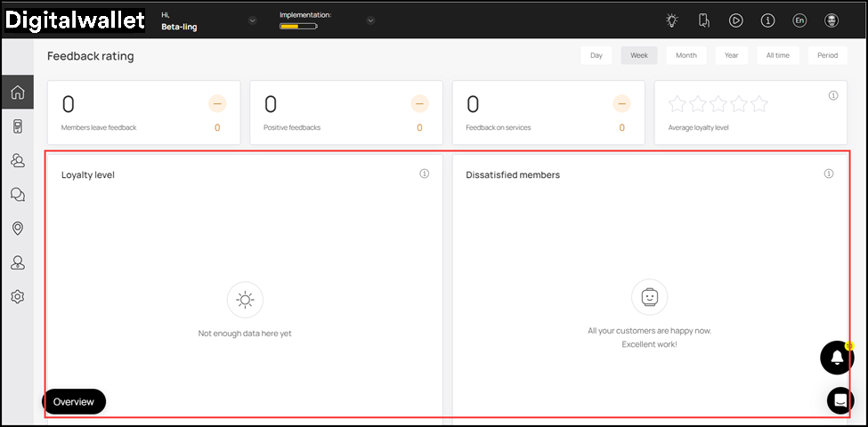Screen dimensions: 868x427
Task: Open the live chat support widget
Action: (x=840, y=400)
